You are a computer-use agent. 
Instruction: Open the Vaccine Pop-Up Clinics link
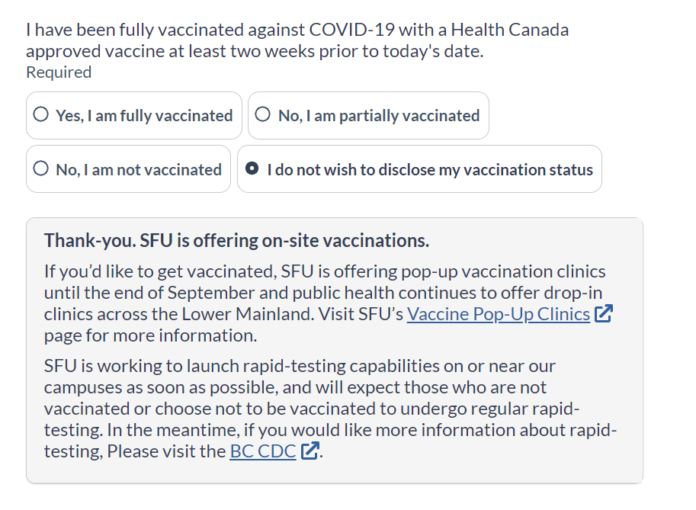(x=498, y=314)
